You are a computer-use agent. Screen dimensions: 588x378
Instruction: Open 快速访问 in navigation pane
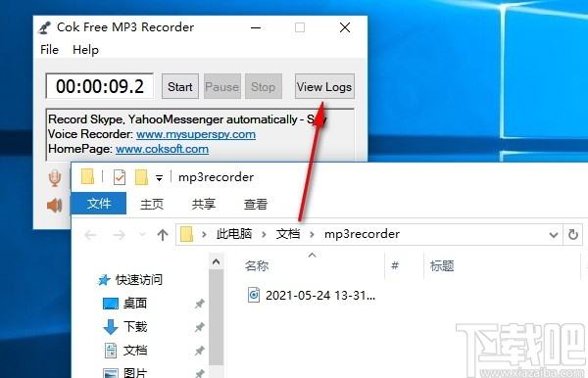click(x=129, y=279)
